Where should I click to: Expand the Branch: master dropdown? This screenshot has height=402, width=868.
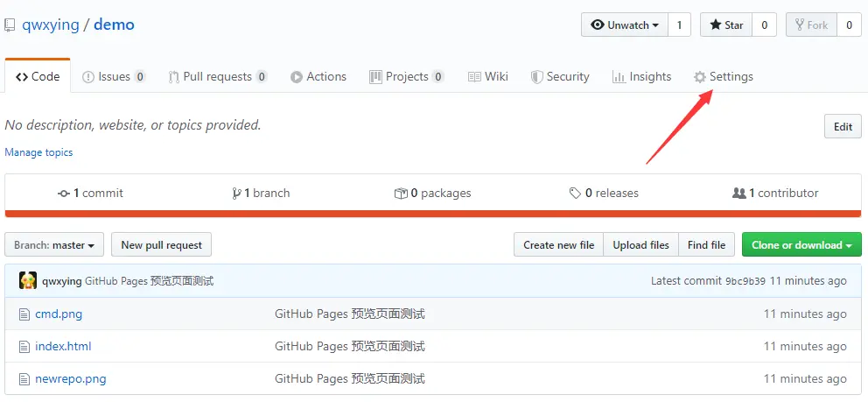54,244
